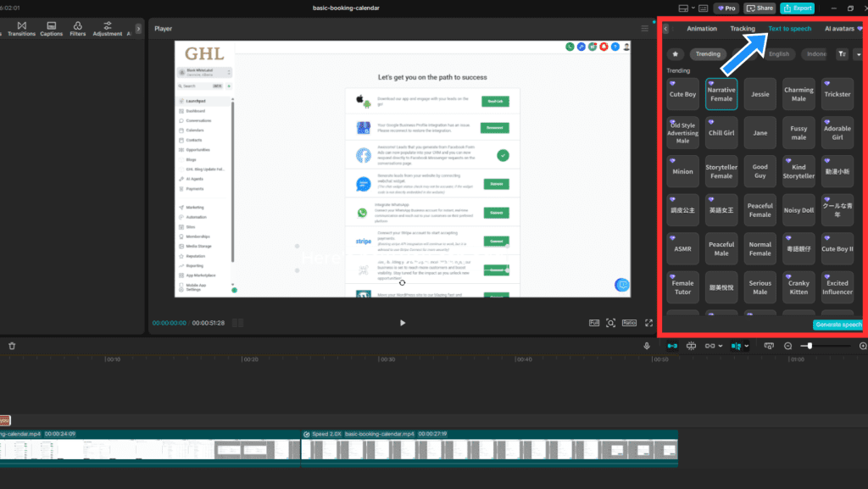Viewport: 868px width, 489px height.
Task: Open the Adjustment panel
Action: [x=108, y=29]
